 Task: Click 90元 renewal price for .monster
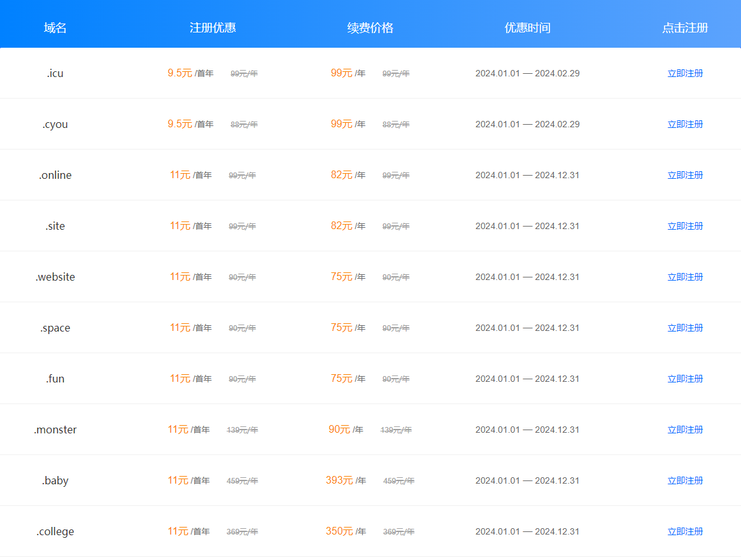pyautogui.click(x=339, y=430)
